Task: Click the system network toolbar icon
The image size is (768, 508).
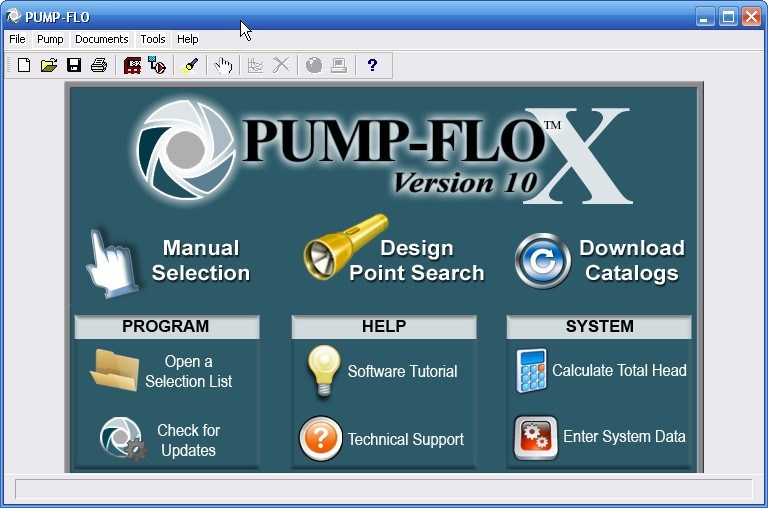Action: (x=157, y=65)
